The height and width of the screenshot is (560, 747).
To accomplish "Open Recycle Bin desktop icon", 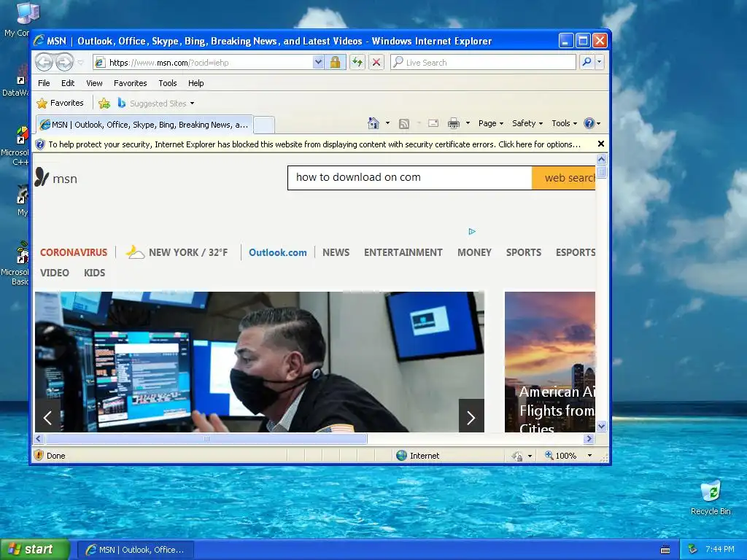I will 711,498.
